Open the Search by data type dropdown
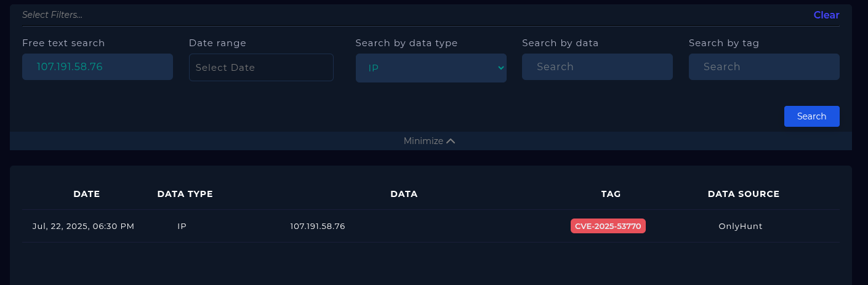 pyautogui.click(x=431, y=68)
